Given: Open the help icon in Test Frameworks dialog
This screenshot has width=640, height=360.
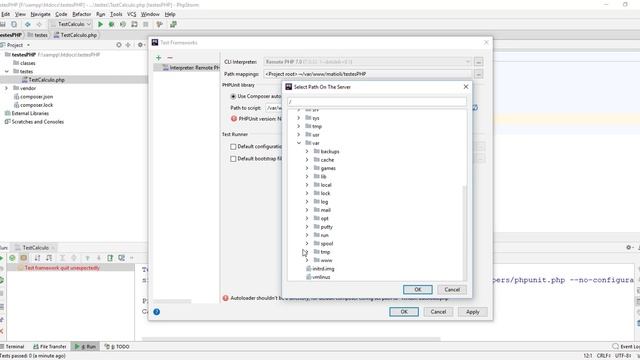Looking at the screenshot, I should (157, 312).
